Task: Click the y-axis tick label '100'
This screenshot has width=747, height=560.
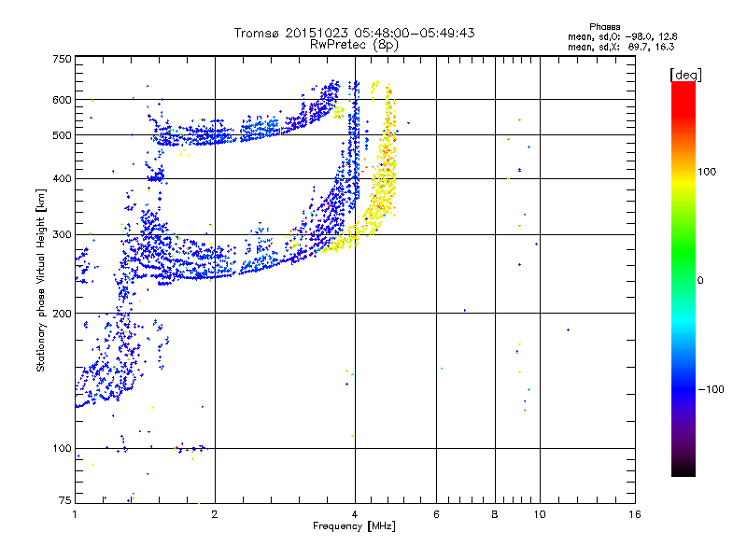Action: click(62, 448)
